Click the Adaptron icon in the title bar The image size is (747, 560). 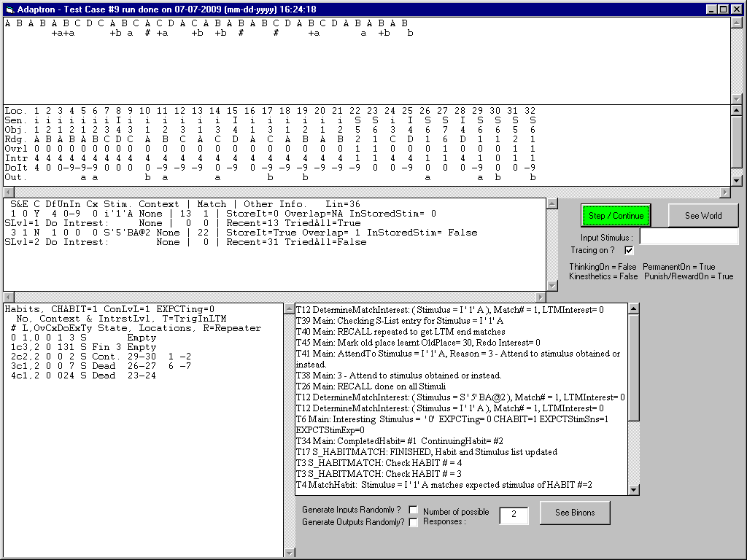click(9, 9)
